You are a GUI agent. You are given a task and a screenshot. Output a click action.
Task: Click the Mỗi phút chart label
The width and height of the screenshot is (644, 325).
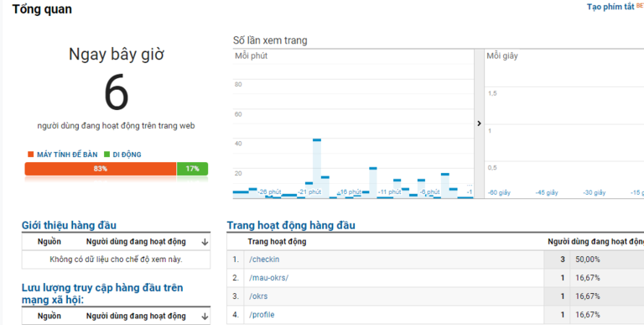[251, 55]
